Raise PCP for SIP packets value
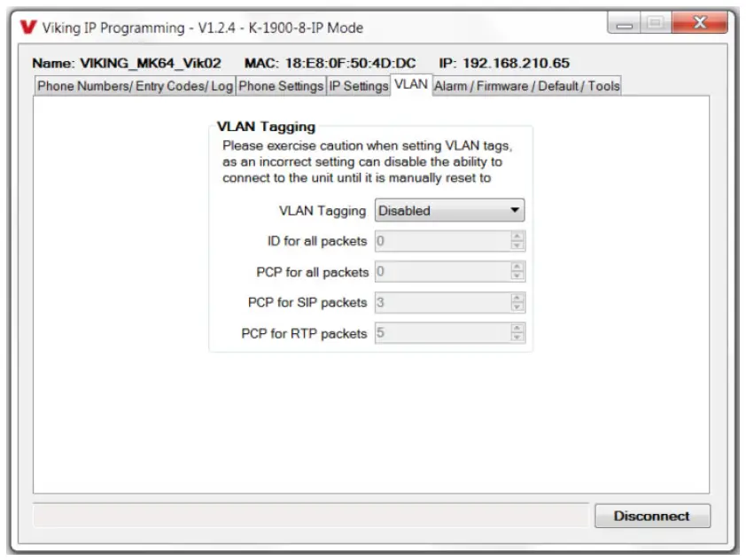 [x=517, y=298]
